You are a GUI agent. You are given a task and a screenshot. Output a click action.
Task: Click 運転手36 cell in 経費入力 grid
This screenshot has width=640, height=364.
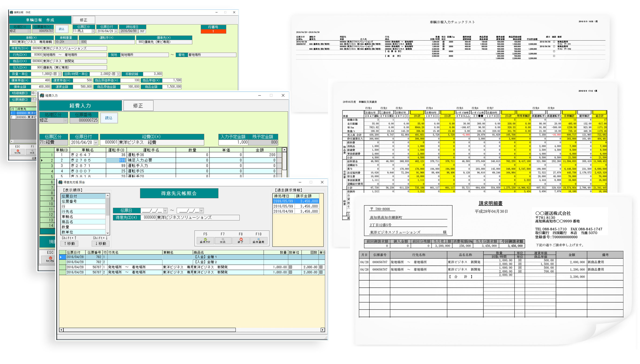pos(151,155)
